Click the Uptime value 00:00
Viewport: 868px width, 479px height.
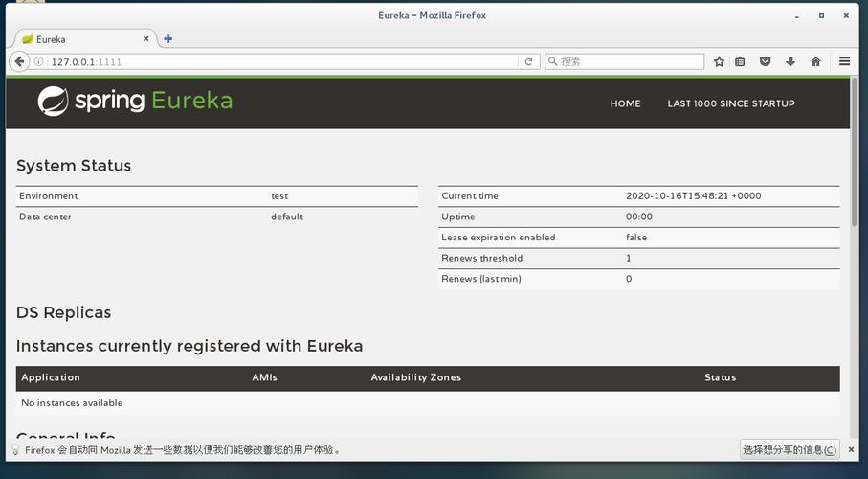pyautogui.click(x=639, y=217)
